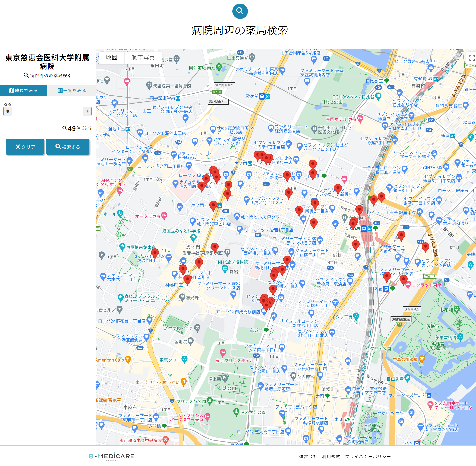Viewport: 476px width, 466px height.
Task: Click the 増上寺 temple marker
Action: [225, 378]
